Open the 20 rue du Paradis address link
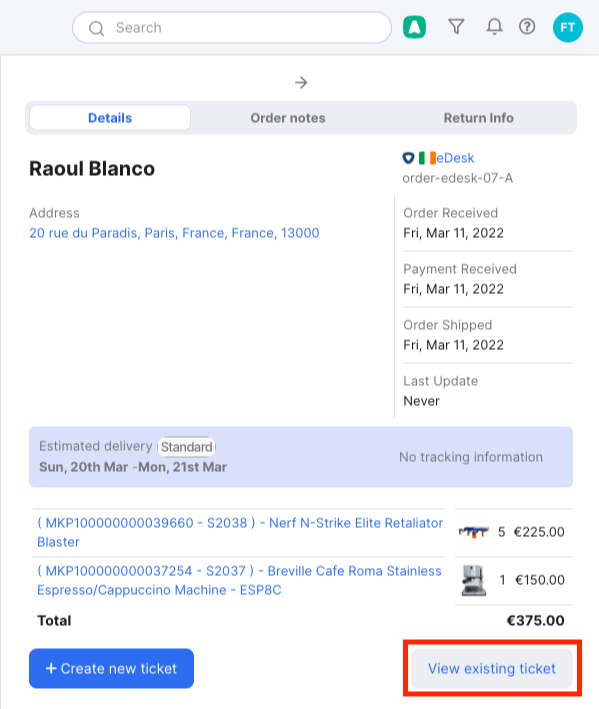Viewport: 599px width, 709px height. point(174,233)
